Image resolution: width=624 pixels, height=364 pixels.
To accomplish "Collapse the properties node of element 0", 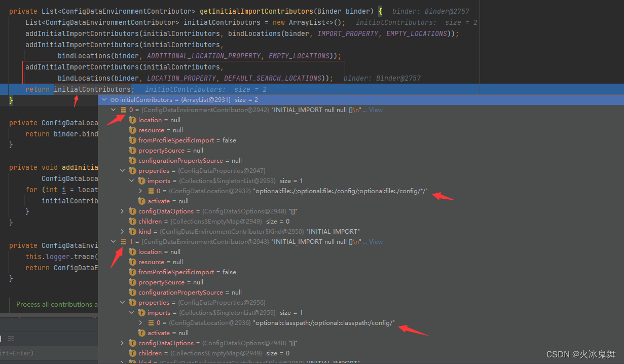I will click(x=122, y=170).
